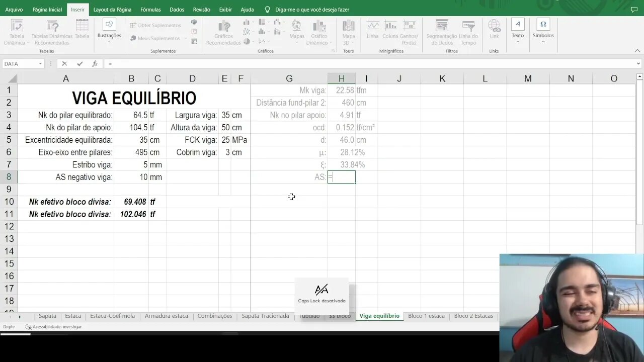Click the Diga-me search box
The height and width of the screenshot is (362, 644).
tap(312, 10)
